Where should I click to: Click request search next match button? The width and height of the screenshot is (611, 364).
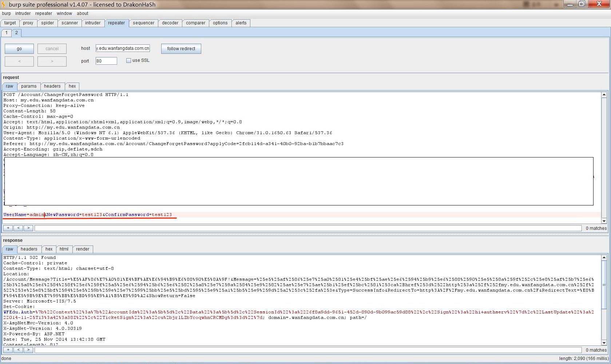(28, 228)
